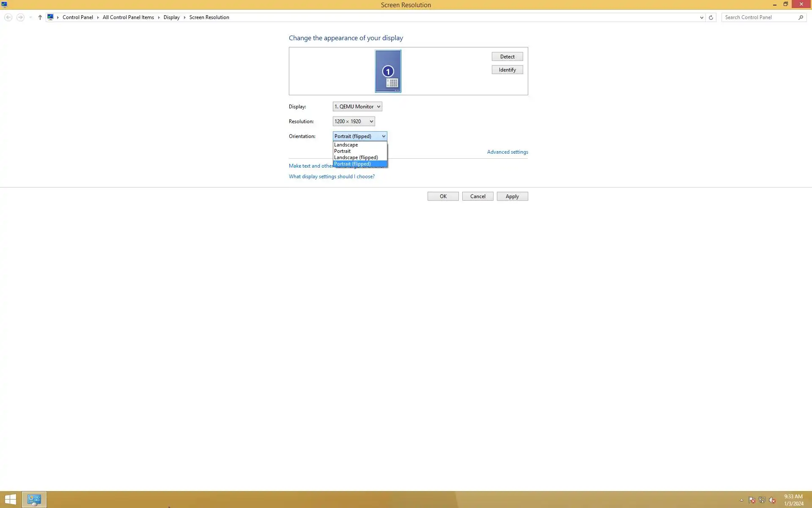Click the Search Control Panel field
This screenshot has width=812, height=508.
point(759,17)
